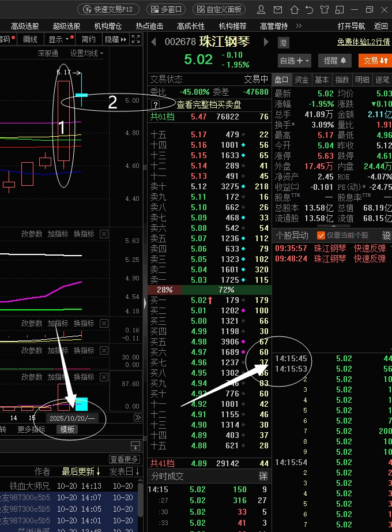Close the indicator panel with 87.60 scale
392x532 pixels.
click(x=104, y=377)
